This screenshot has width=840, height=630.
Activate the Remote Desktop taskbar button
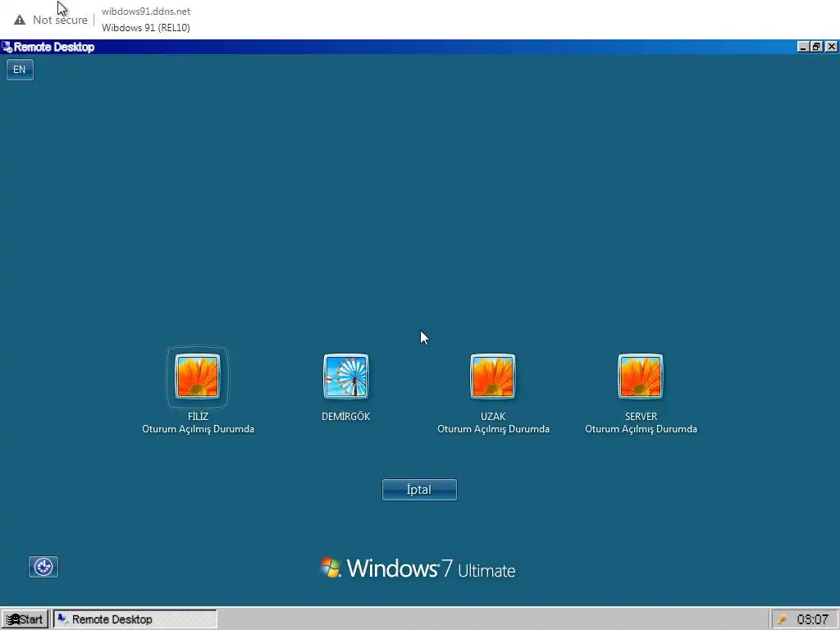point(135,619)
